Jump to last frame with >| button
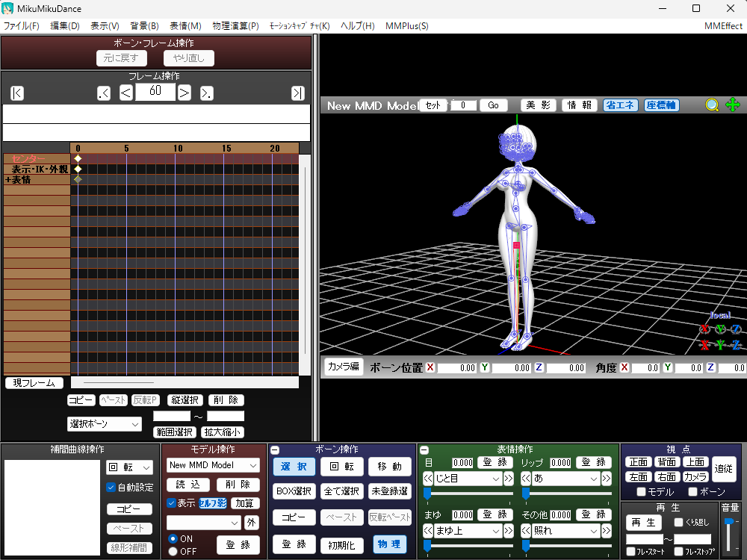This screenshot has height=560, width=747. point(297,93)
